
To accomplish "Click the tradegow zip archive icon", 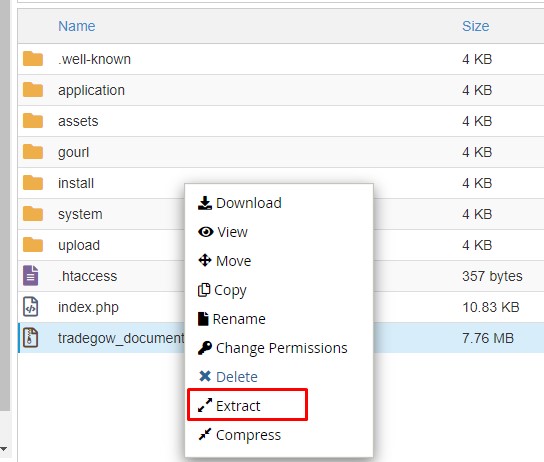I will [31, 337].
